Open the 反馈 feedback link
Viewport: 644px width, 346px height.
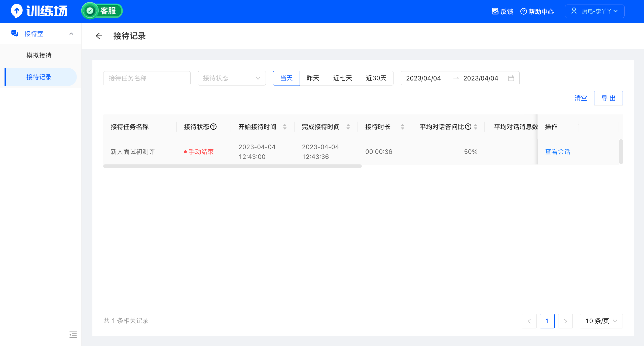click(502, 11)
